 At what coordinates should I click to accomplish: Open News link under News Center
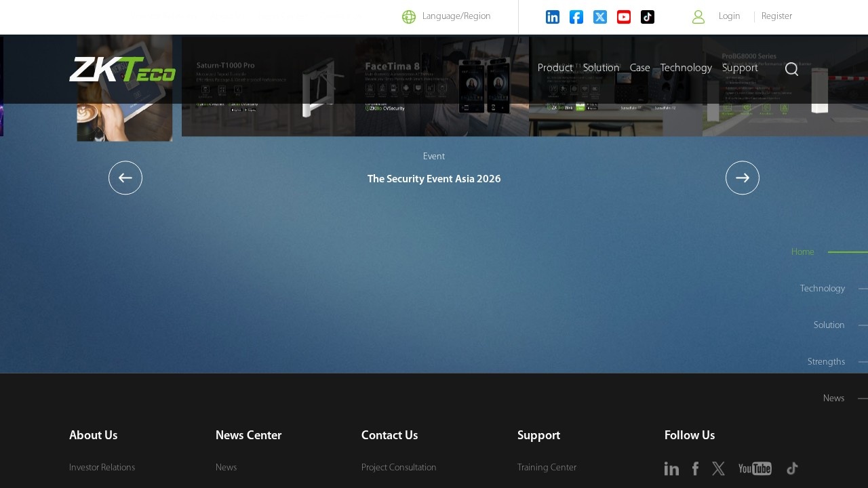pos(226,468)
